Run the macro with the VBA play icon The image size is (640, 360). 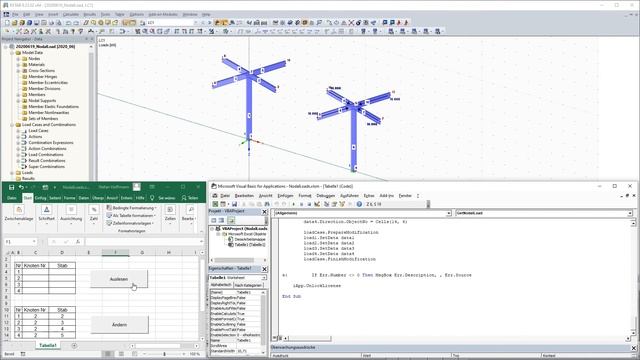(293, 204)
